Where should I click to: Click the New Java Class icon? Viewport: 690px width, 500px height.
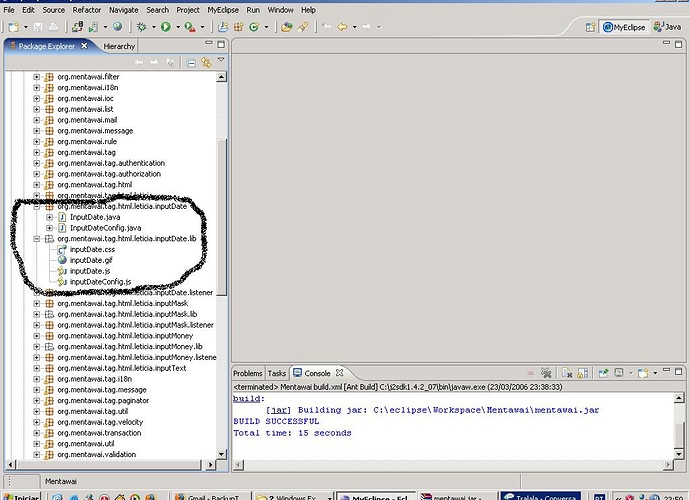pos(254,27)
